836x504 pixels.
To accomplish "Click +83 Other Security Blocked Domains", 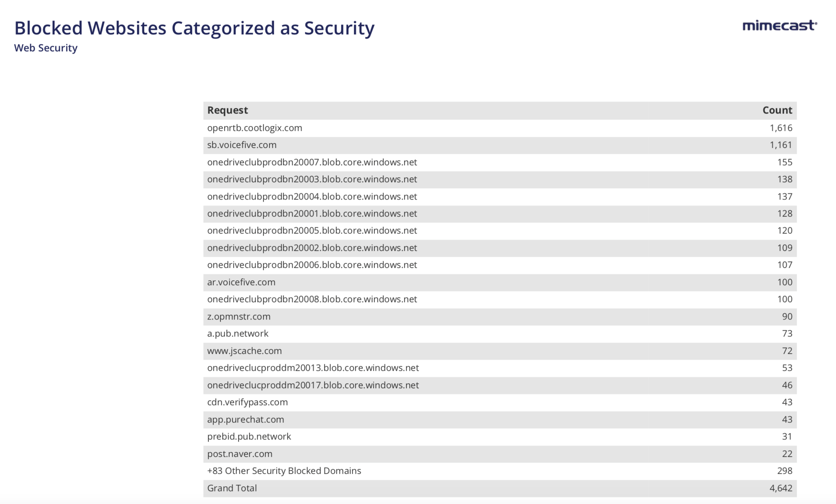I will 284,471.
